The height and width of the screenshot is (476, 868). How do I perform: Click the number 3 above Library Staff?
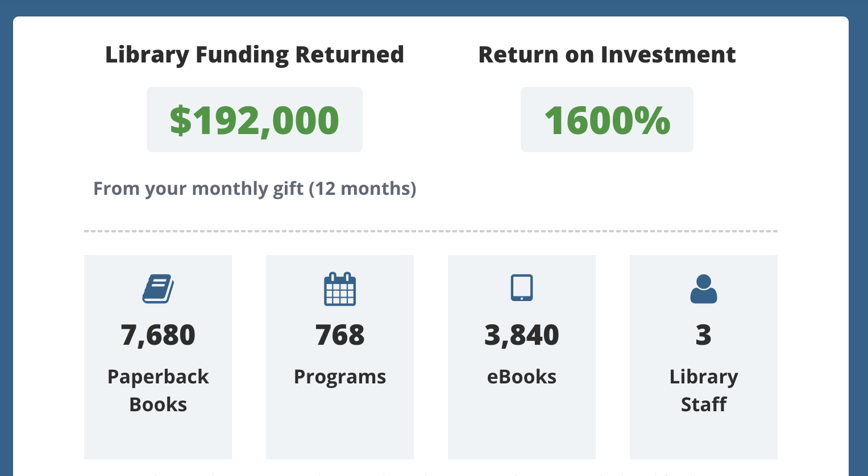704,335
